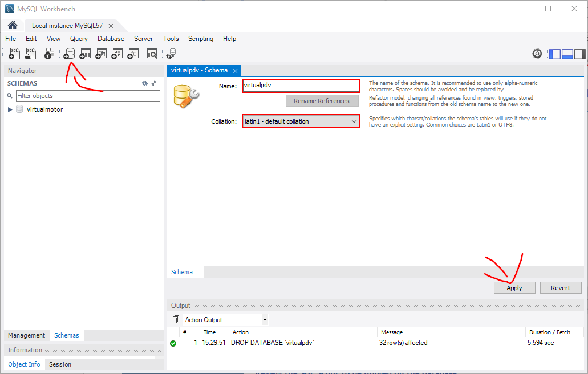Click the output copy-pages icon

(x=175, y=319)
